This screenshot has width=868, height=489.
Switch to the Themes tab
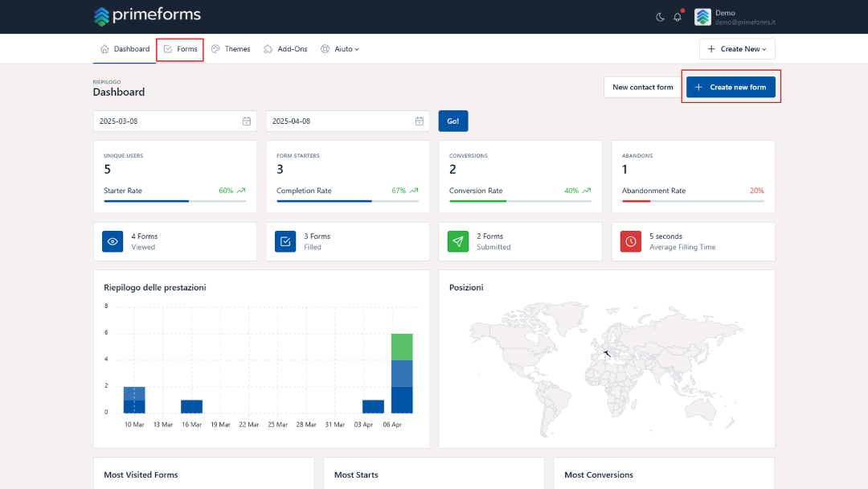(231, 49)
